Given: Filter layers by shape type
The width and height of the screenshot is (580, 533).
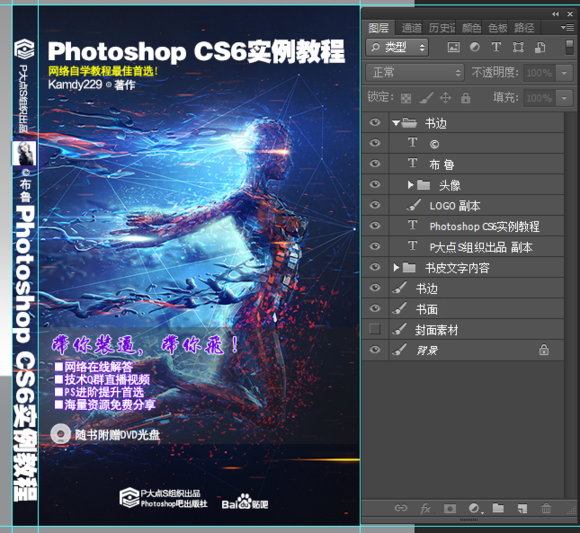Looking at the screenshot, I should click(x=518, y=47).
